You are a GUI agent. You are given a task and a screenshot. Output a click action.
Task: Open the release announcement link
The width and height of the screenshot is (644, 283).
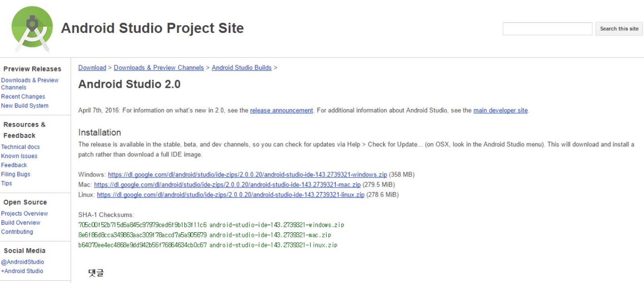coord(281,110)
